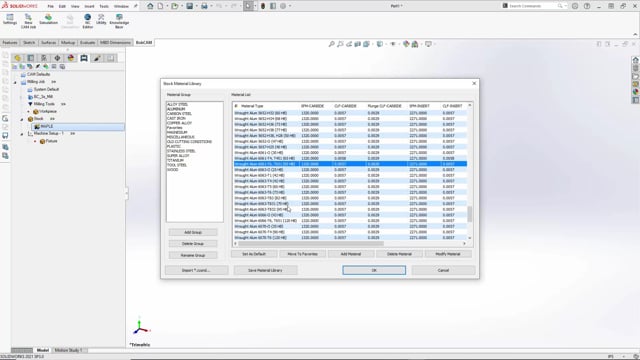Click the Rebuild traffic light icon
Screen dimensions: 640x360
point(263,6)
